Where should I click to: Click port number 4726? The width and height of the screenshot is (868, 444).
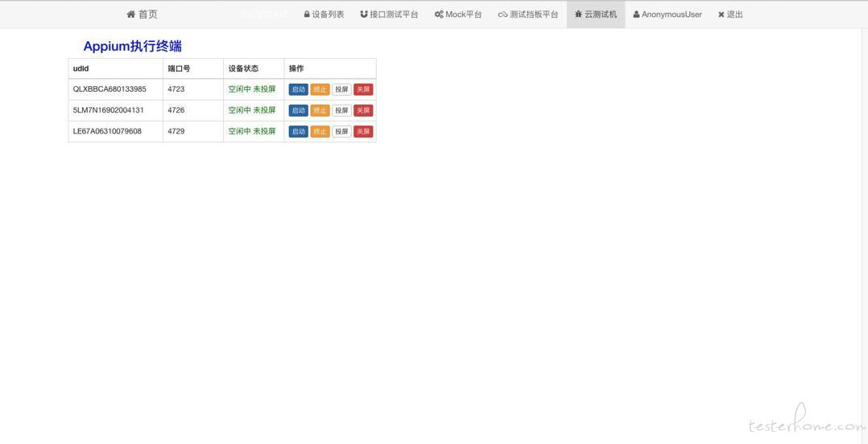pyautogui.click(x=176, y=110)
